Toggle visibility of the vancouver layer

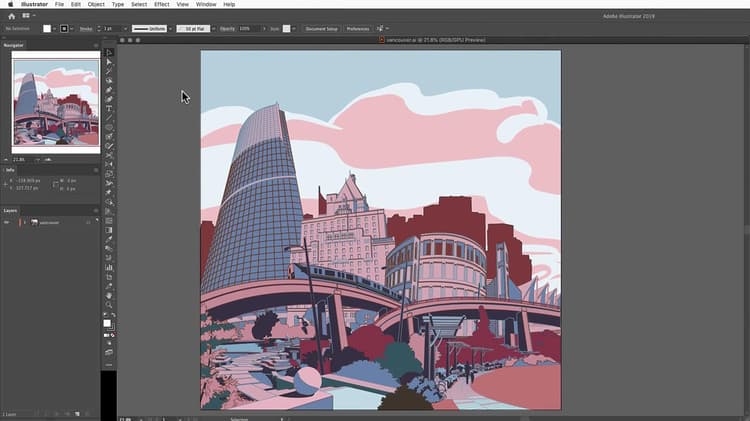tap(6, 222)
